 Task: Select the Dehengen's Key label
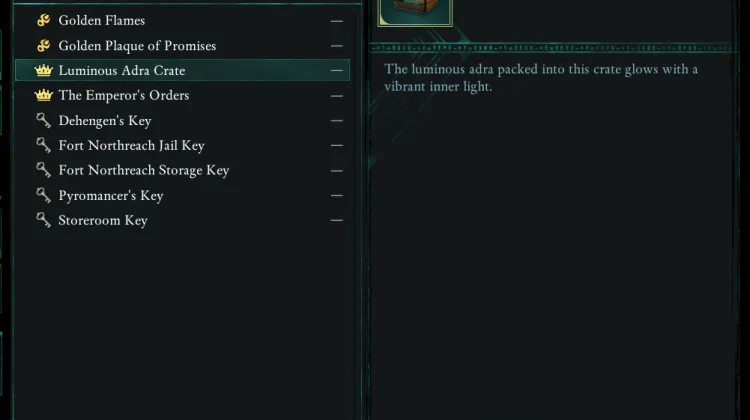[105, 120]
